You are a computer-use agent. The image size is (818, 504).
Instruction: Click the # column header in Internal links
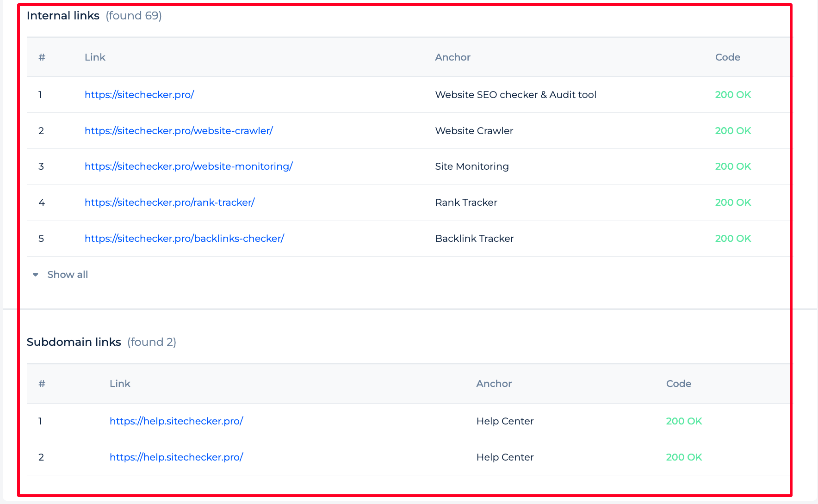[42, 57]
